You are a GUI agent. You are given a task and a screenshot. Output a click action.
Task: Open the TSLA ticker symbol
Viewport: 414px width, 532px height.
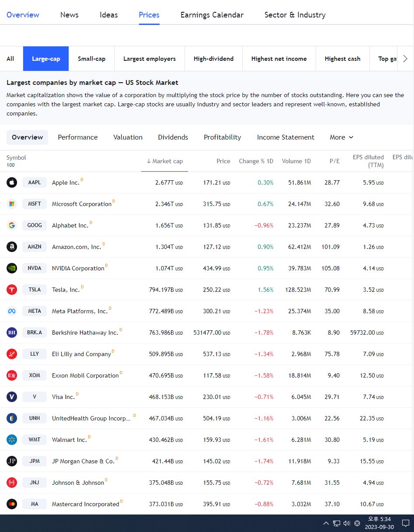point(35,290)
